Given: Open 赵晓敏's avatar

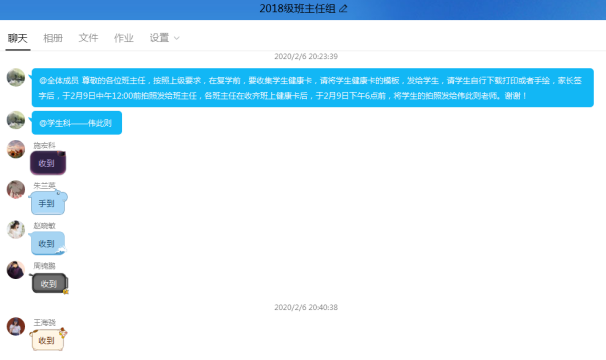Looking at the screenshot, I should pos(16,230).
